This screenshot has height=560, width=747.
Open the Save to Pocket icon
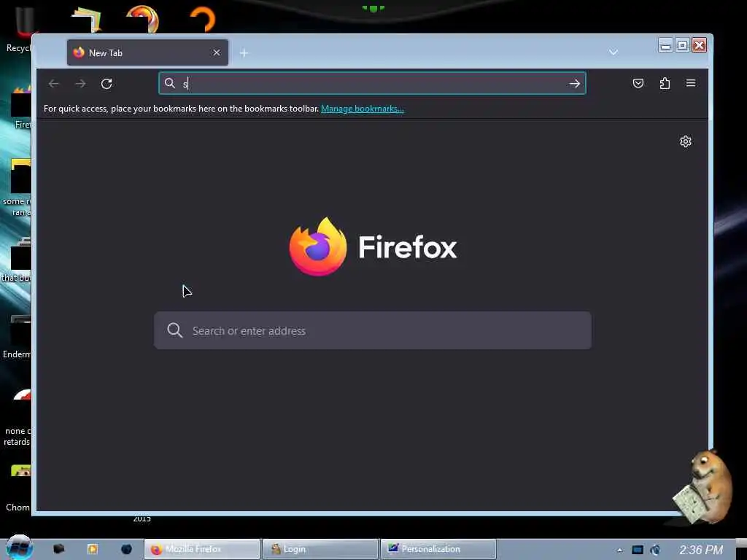[x=638, y=83]
